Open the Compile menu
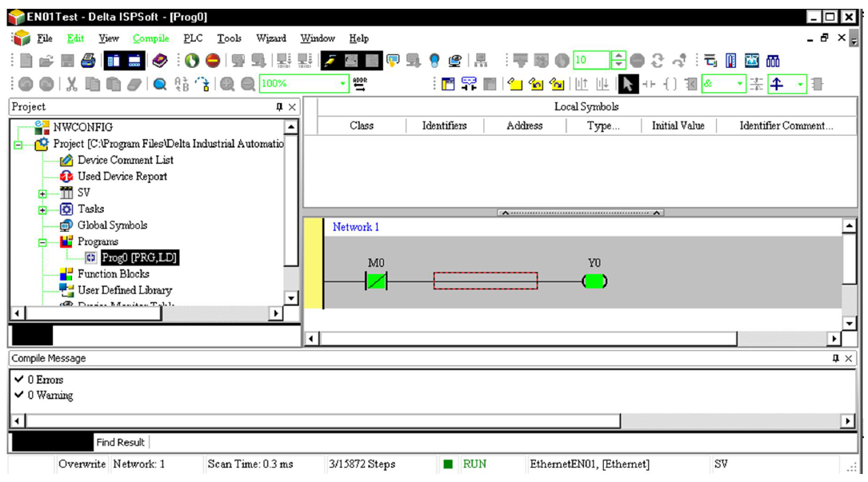Viewport: 868px width, 482px height. point(150,38)
